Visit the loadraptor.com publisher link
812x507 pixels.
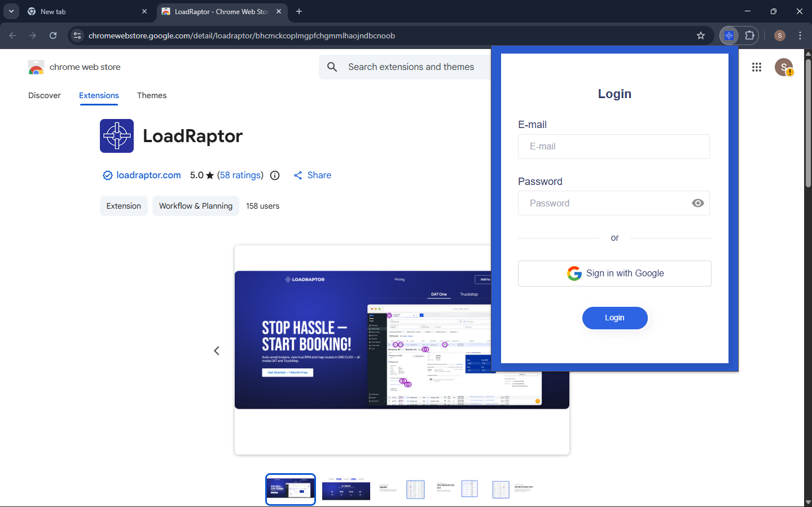(148, 175)
